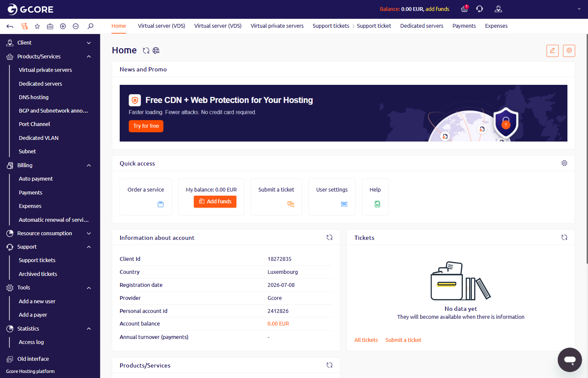The image size is (588, 378).
Task: Open Archived tickets in sidebar
Action: 38,274
